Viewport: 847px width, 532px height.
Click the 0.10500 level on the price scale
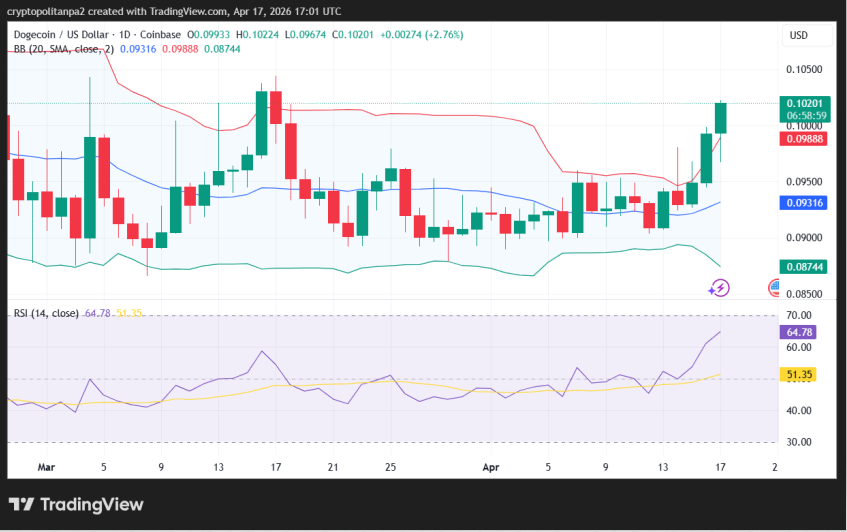tap(805, 70)
